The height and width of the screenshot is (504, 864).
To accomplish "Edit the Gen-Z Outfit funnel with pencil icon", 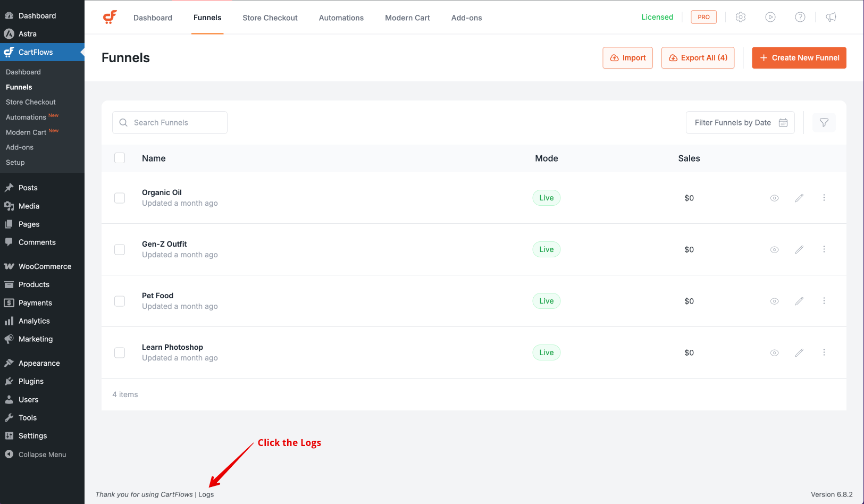I will (x=799, y=249).
